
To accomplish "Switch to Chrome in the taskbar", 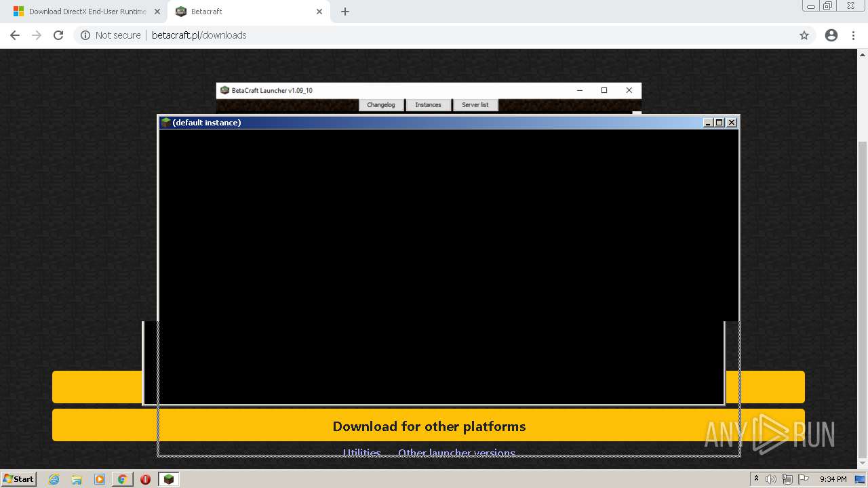I will 122,479.
